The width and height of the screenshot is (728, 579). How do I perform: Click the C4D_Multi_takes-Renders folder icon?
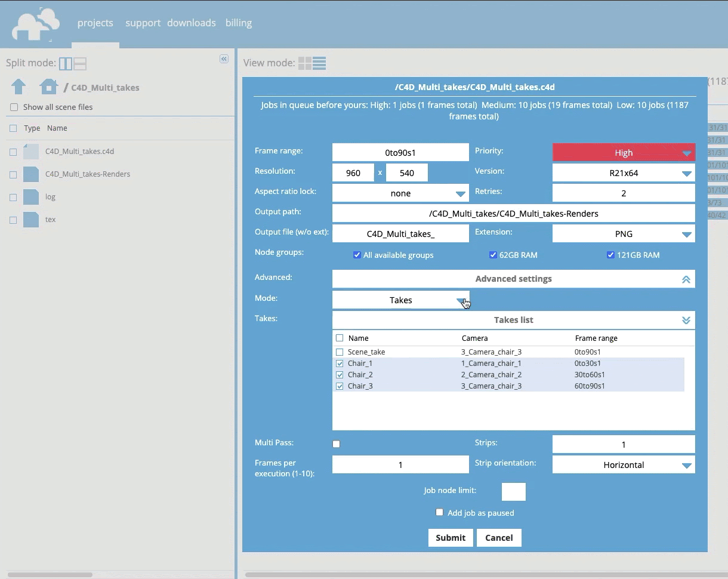(31, 174)
